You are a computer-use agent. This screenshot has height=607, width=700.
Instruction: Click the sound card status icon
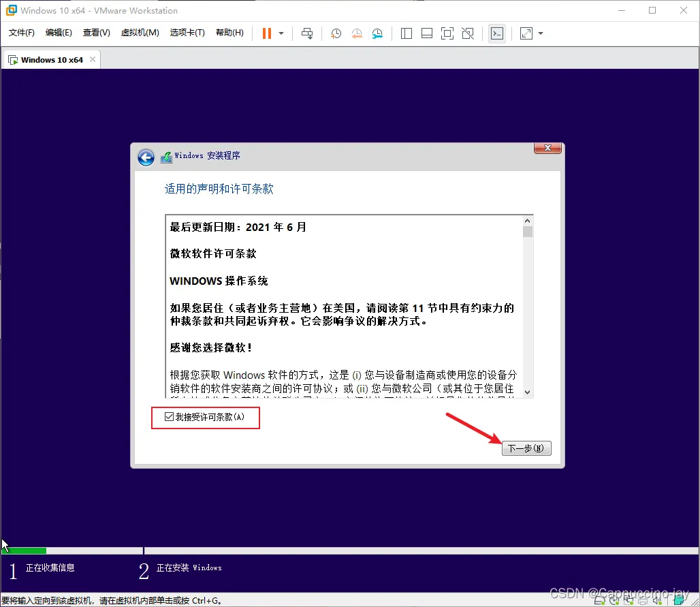click(657, 602)
